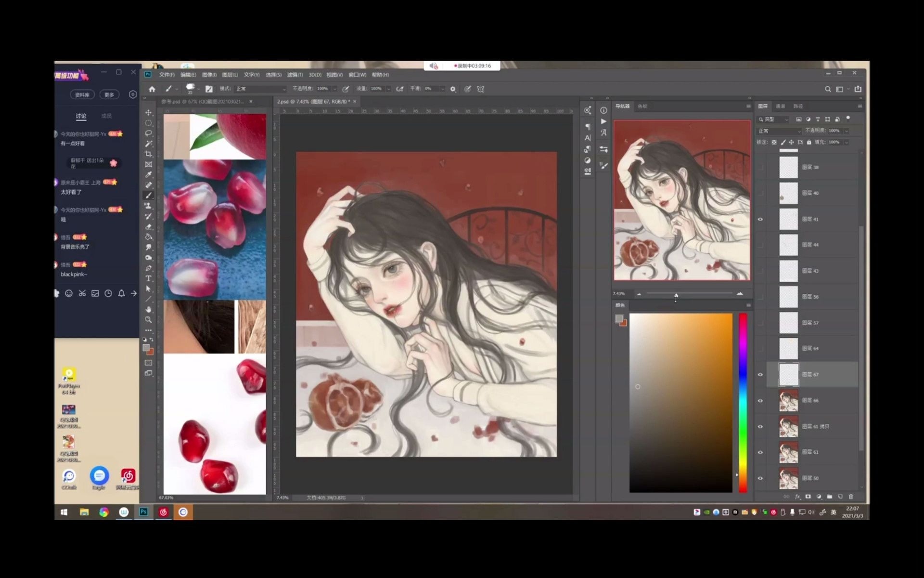This screenshot has width=924, height=578.
Task: Switch to the 通道 channels tab
Action: (x=781, y=106)
